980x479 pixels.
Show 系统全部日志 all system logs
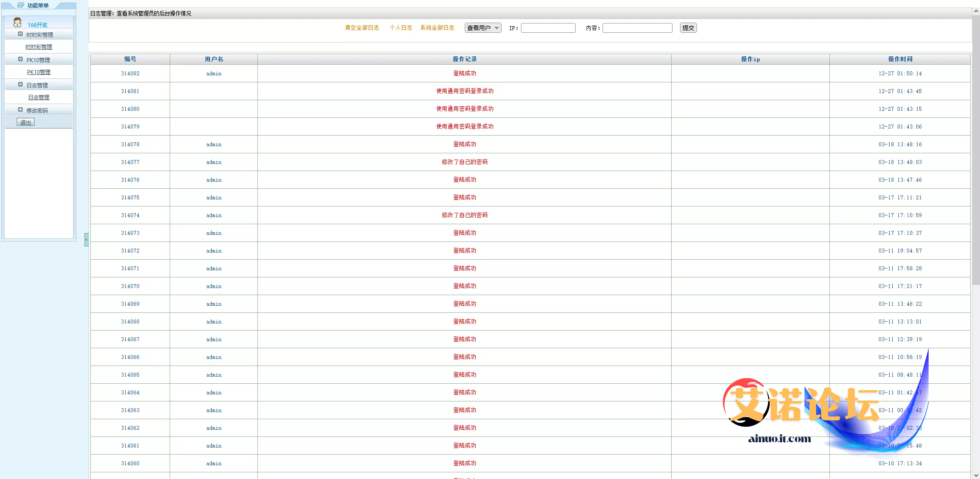point(437,28)
